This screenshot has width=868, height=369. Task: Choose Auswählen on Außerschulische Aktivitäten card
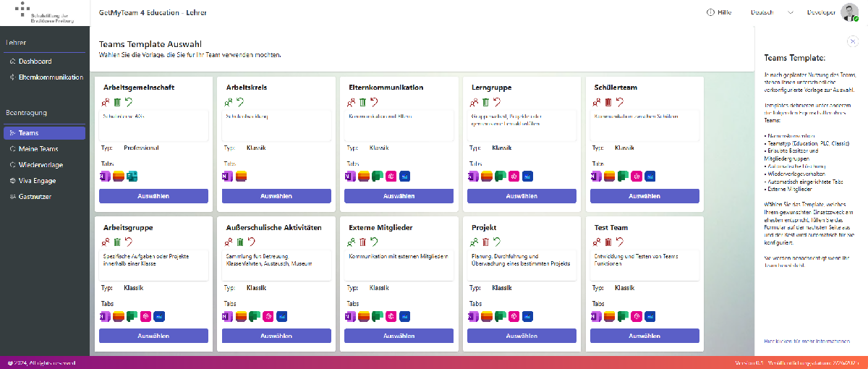tap(276, 336)
